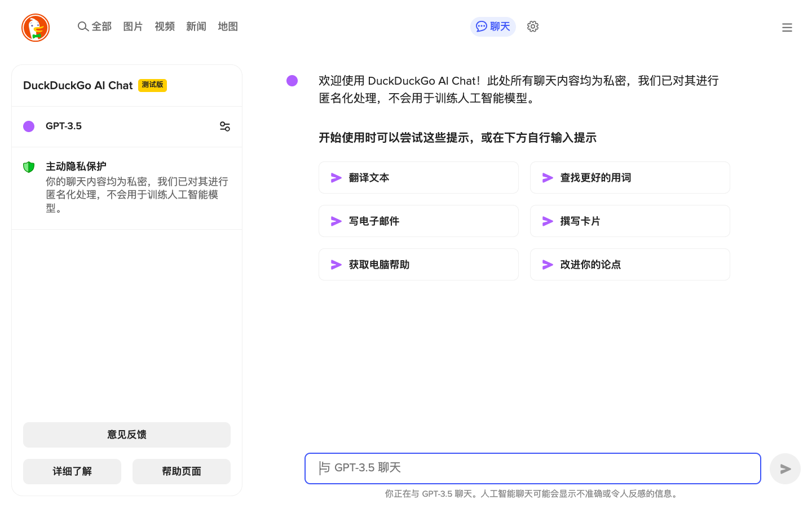Click the DuckDuckGo duck logo

tap(35, 27)
